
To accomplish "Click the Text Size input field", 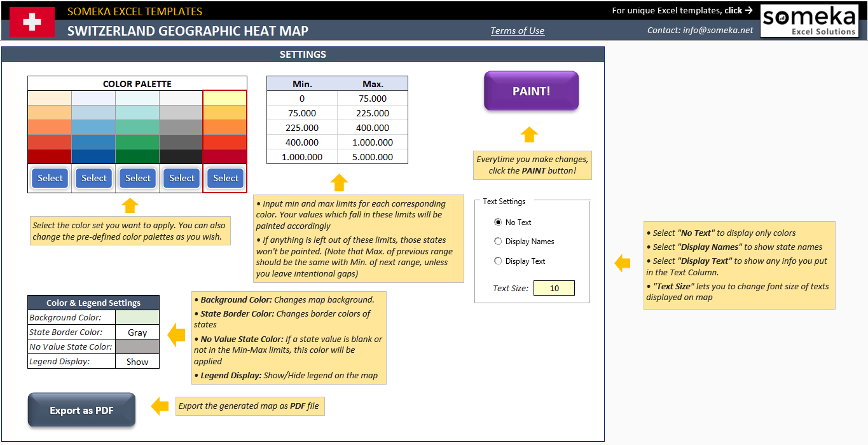I will click(x=554, y=288).
